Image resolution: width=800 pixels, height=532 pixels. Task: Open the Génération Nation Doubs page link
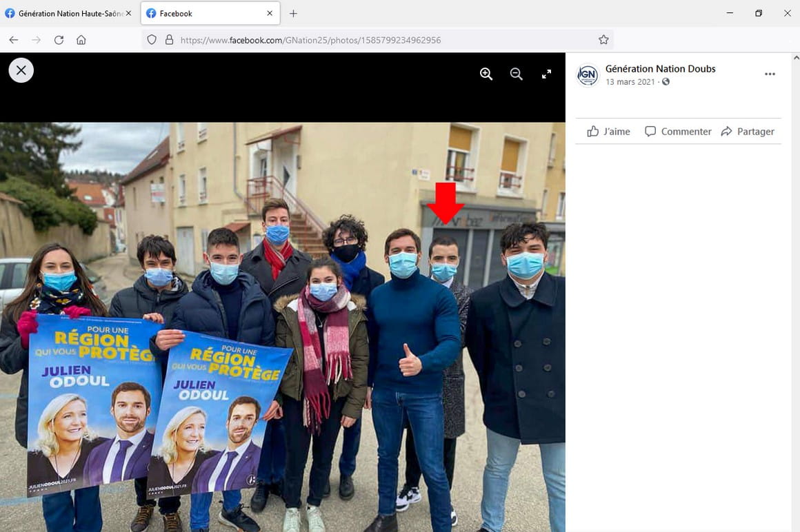660,69
